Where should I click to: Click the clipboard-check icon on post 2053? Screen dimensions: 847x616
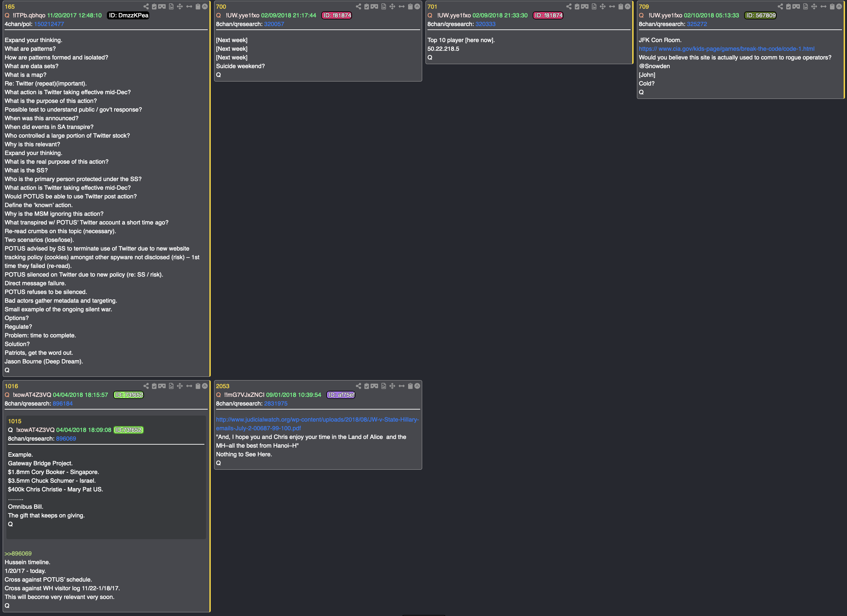tap(367, 386)
